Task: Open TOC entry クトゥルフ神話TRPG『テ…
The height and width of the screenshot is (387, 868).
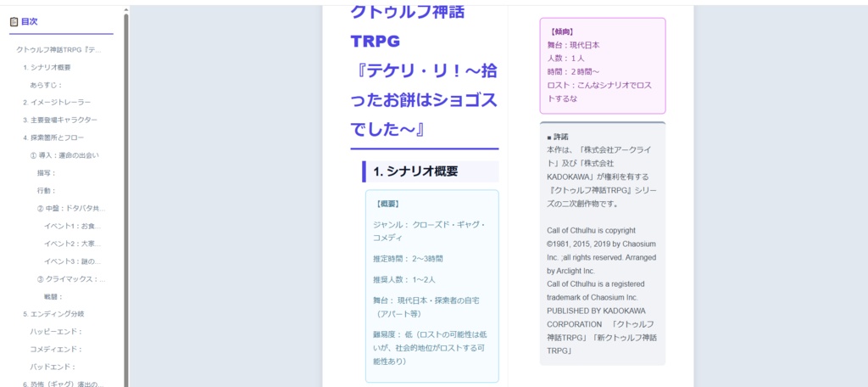Action: (60, 50)
